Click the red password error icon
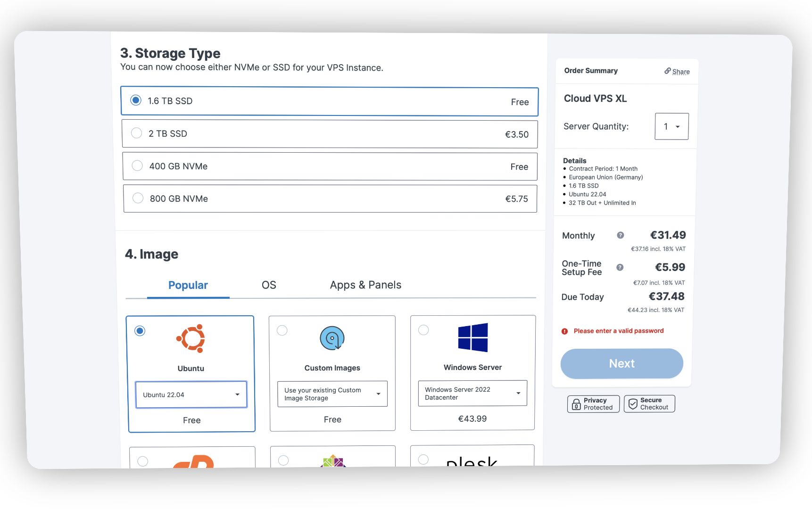 pyautogui.click(x=565, y=331)
